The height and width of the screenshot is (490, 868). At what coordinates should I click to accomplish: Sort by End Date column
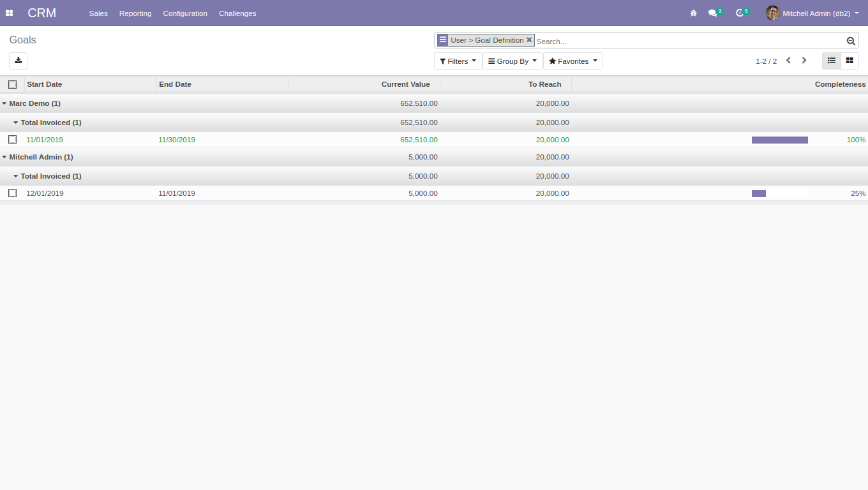click(x=223, y=84)
